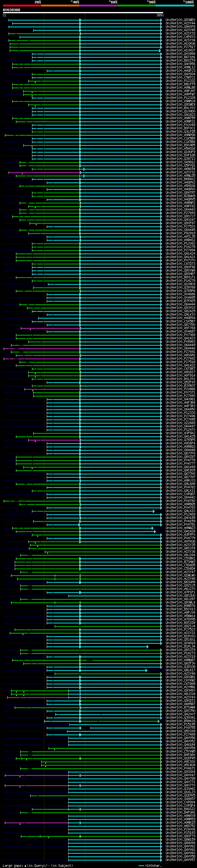
Task: Click hit label UniRef100_P12333
Action: pos(180,413)
